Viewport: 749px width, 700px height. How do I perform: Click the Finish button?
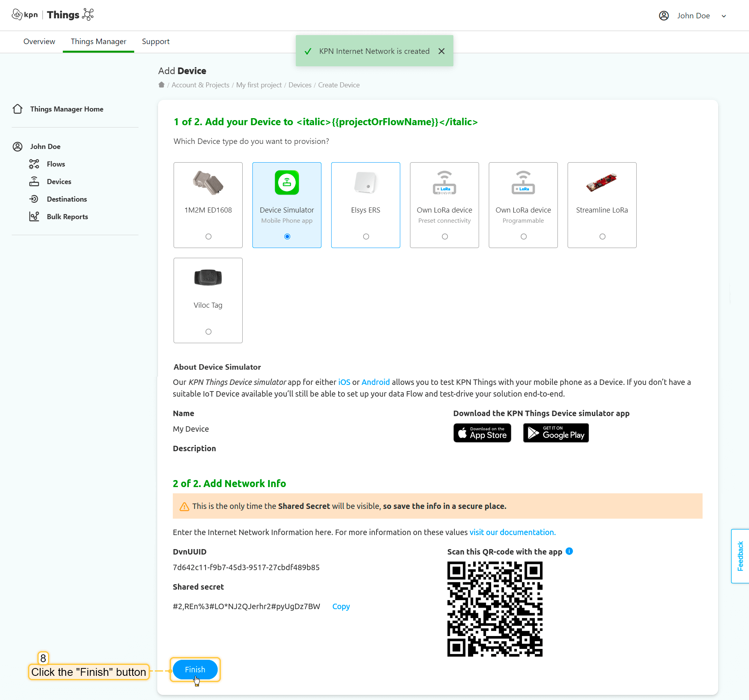195,670
